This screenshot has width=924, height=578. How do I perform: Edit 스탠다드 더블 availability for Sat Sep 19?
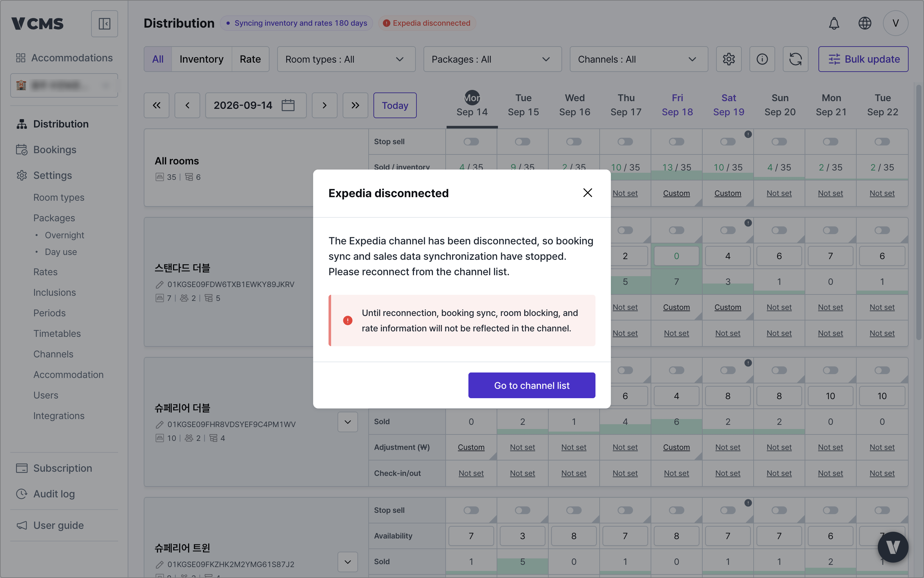tap(728, 256)
